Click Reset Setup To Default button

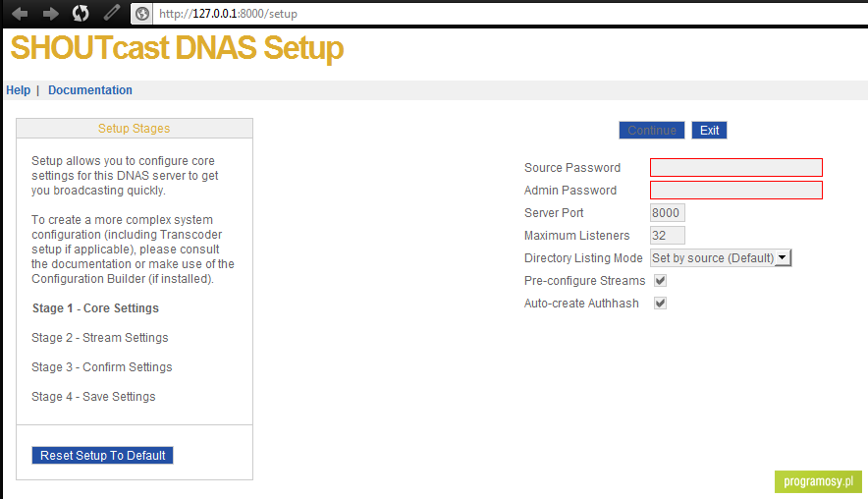click(x=102, y=455)
